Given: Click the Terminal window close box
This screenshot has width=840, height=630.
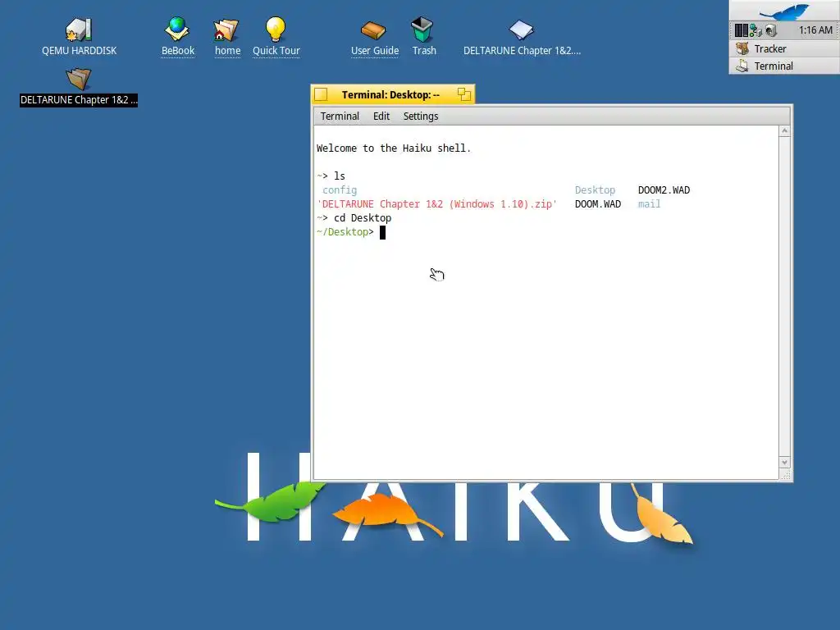Looking at the screenshot, I should click(321, 95).
